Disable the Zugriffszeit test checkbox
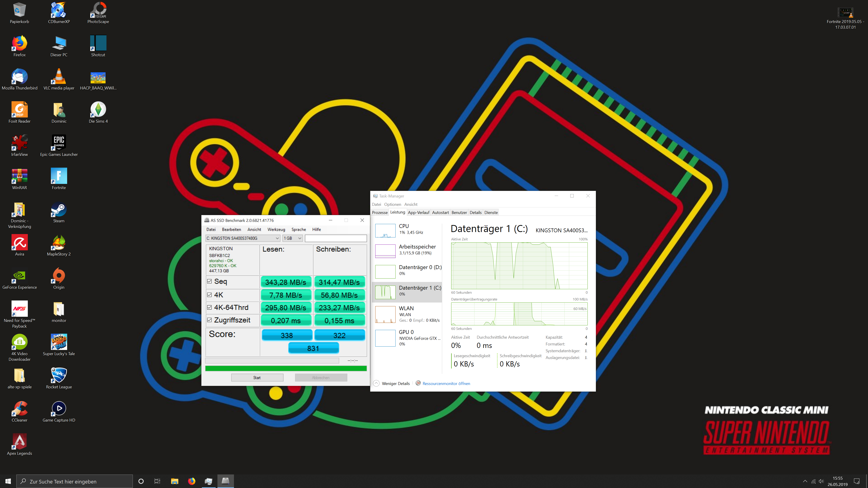 (210, 320)
